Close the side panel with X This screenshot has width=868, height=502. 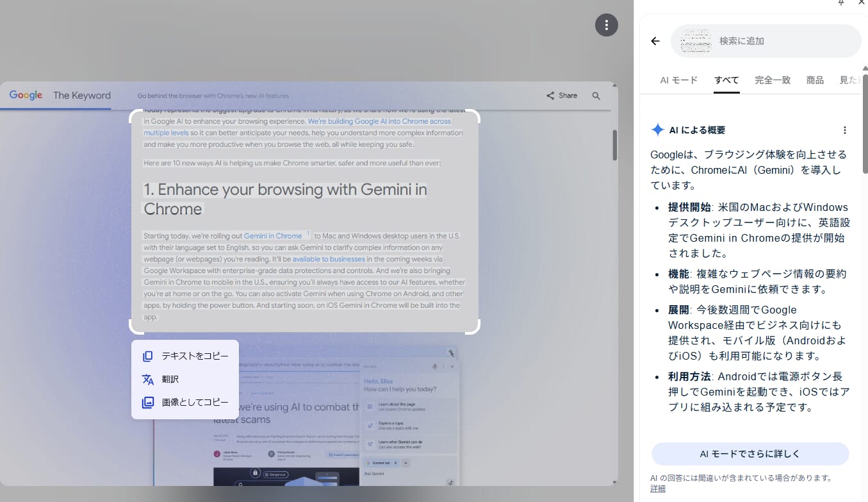862,3
